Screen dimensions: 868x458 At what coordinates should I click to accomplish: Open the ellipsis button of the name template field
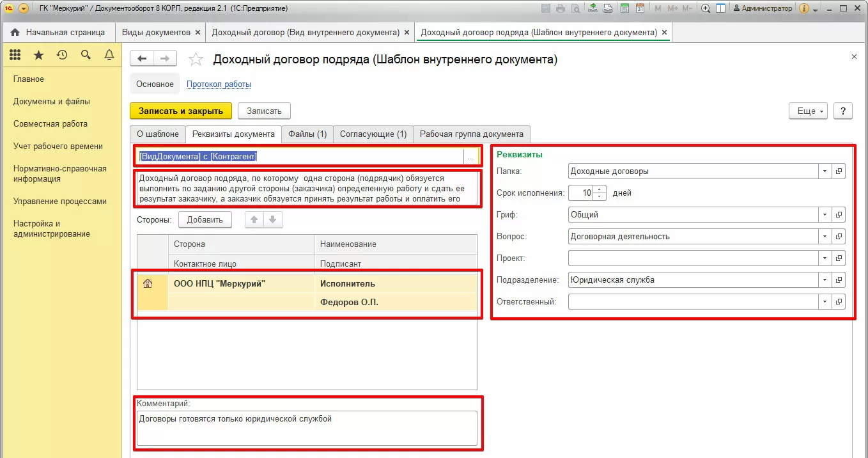[470, 157]
